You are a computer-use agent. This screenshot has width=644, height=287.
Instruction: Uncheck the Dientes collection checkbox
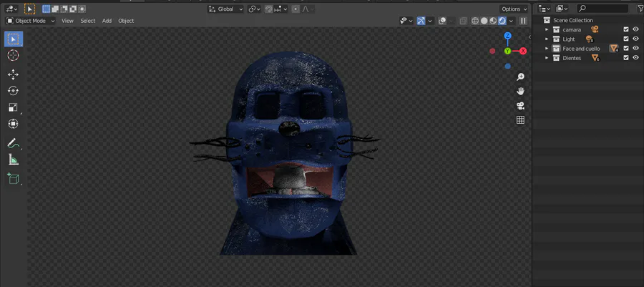(626, 58)
